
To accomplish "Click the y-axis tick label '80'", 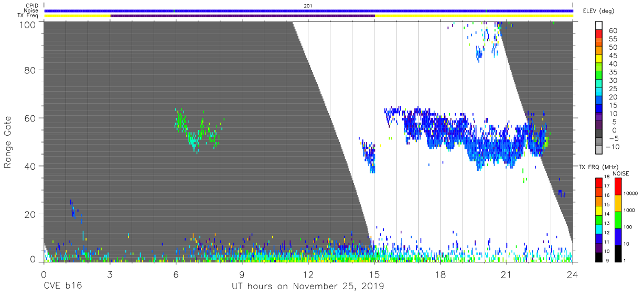I will click(x=30, y=70).
